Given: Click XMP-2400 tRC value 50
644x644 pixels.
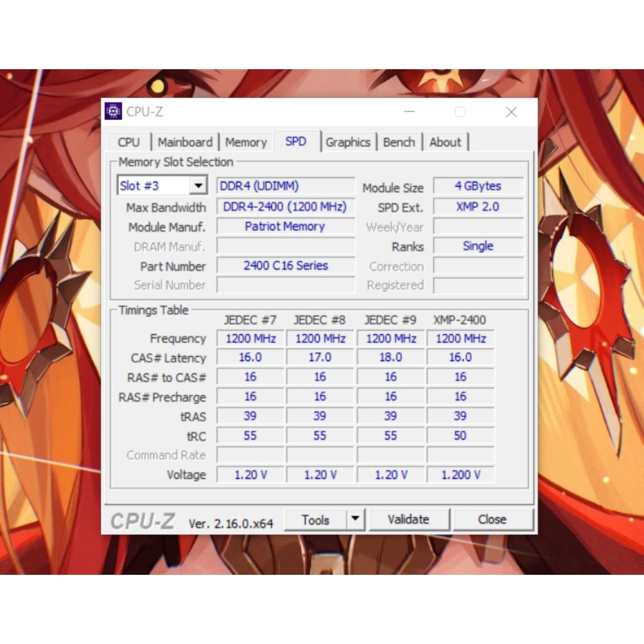Looking at the screenshot, I should (460, 435).
